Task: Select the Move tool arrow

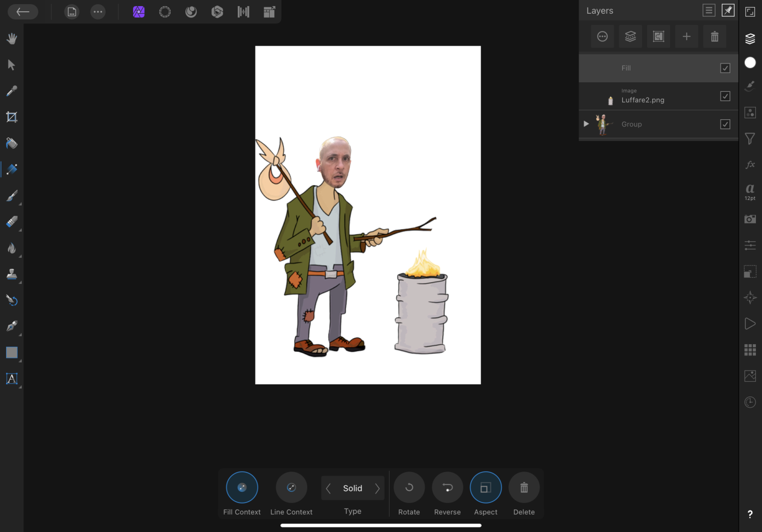Action: [12, 65]
